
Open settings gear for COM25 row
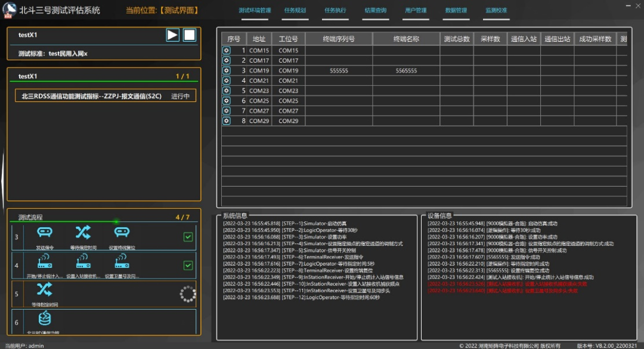227,101
